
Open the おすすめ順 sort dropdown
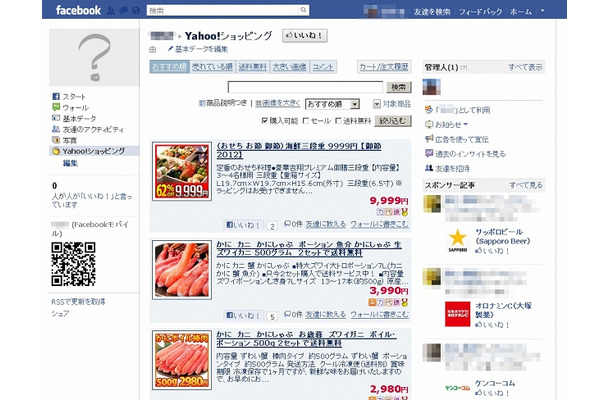coord(332,104)
